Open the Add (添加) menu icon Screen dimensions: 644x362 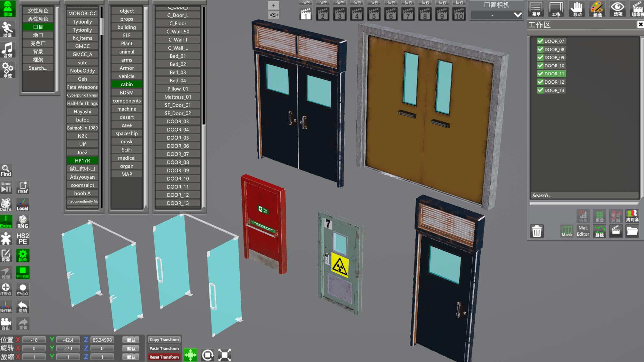8,9
